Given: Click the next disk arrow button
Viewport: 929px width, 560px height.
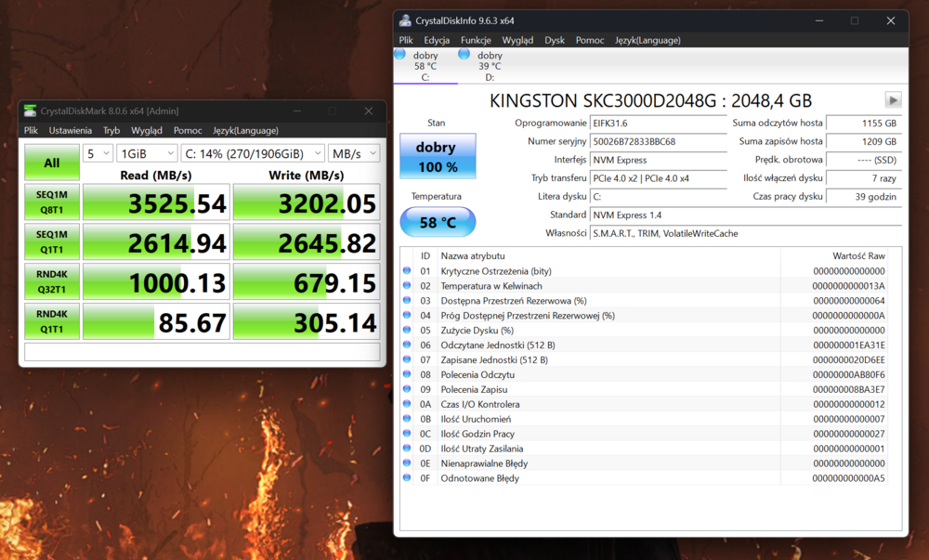Looking at the screenshot, I should (x=893, y=100).
